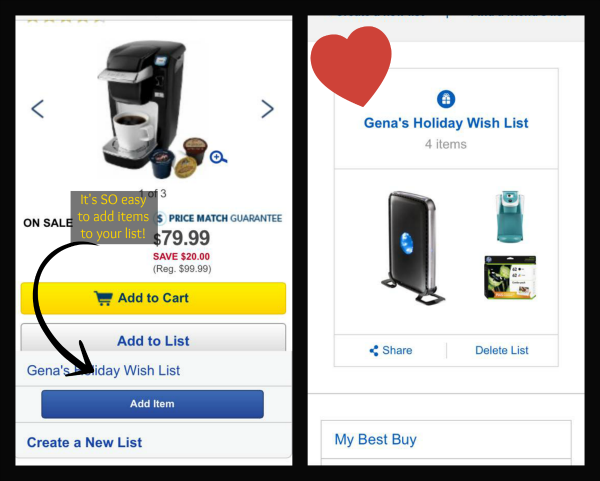The width and height of the screenshot is (600, 481).
Task: Advance to next product image with right arrow
Action: click(x=267, y=109)
